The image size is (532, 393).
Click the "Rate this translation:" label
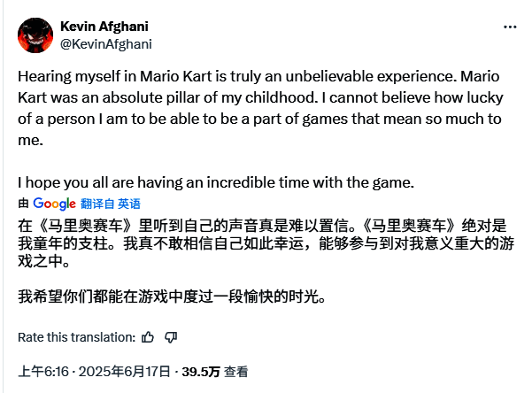[x=76, y=337]
